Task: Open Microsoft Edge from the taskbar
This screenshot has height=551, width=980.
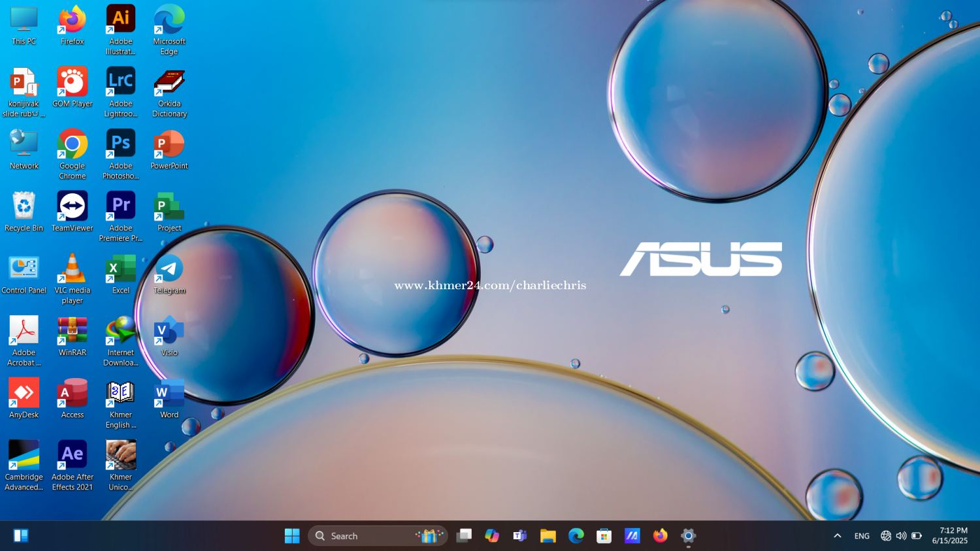Action: point(576,536)
